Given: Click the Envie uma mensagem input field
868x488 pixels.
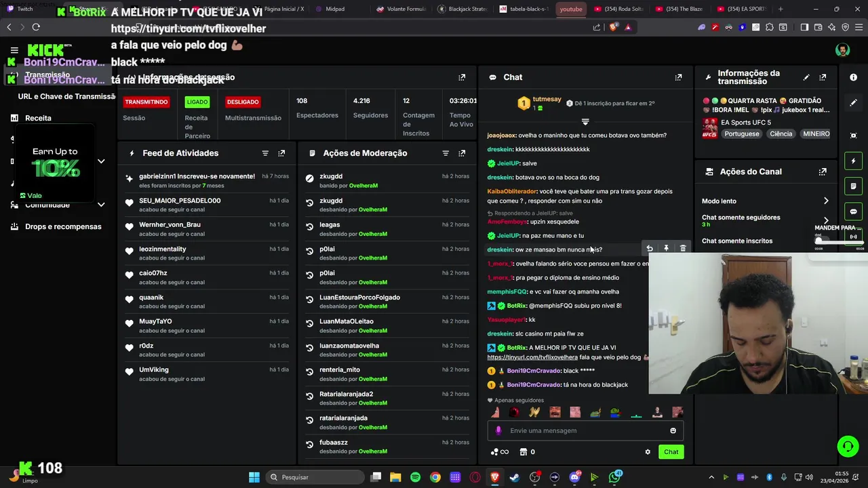Looking at the screenshot, I should pyautogui.click(x=585, y=430).
